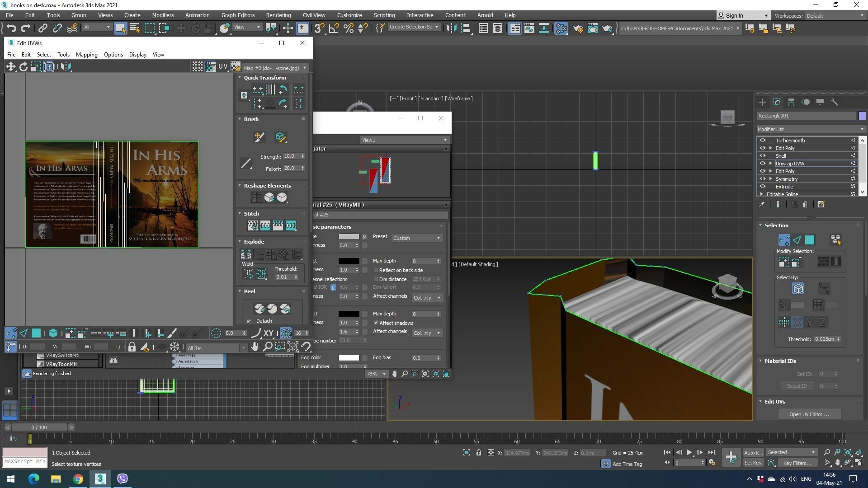Image resolution: width=868 pixels, height=488 pixels.
Task: Launch Viber from the Windows taskbar
Action: [x=123, y=479]
